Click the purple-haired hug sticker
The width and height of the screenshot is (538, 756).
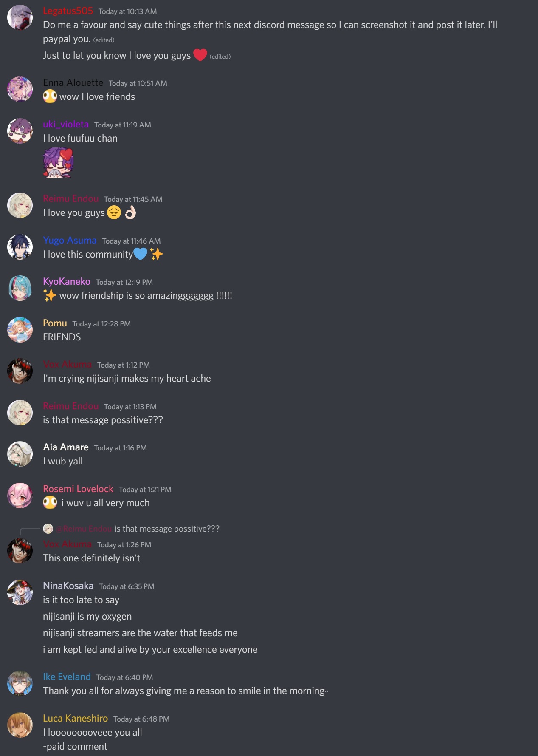(58, 162)
